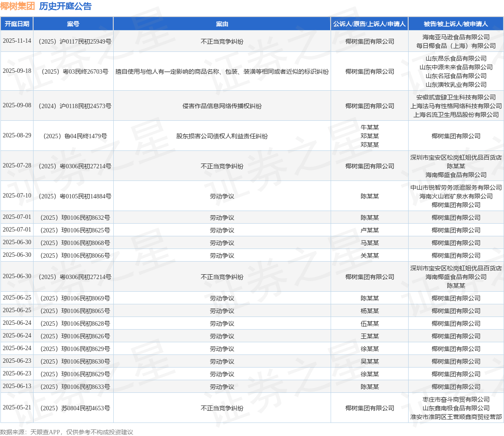Click the 股东损害公司债权人利益责任纠纷 cause text
Viewport: 504px width, 436px height.
(222, 136)
